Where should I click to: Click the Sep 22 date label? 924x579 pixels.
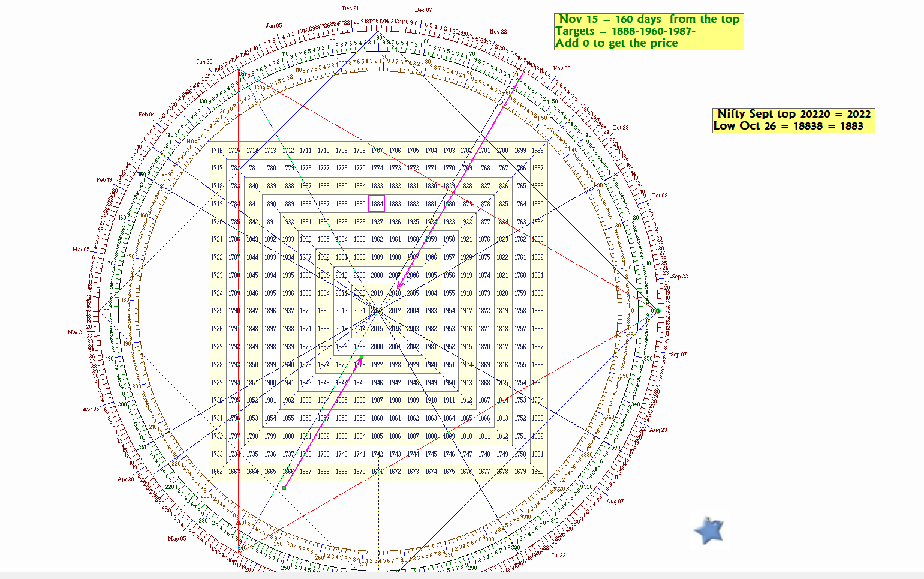tap(680, 277)
